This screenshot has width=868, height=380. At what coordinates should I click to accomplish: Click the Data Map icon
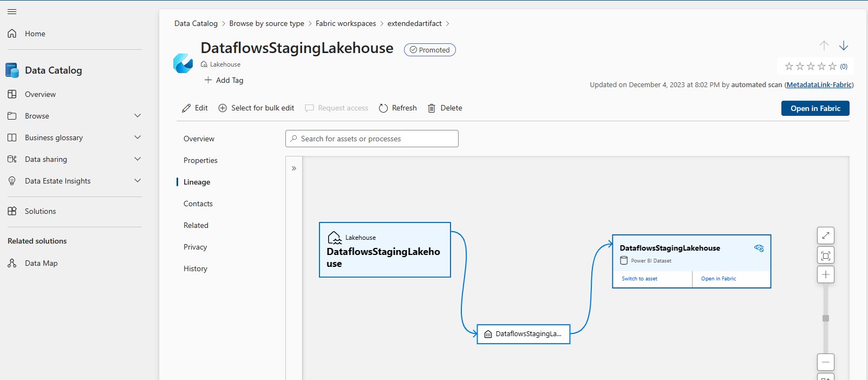[12, 263]
